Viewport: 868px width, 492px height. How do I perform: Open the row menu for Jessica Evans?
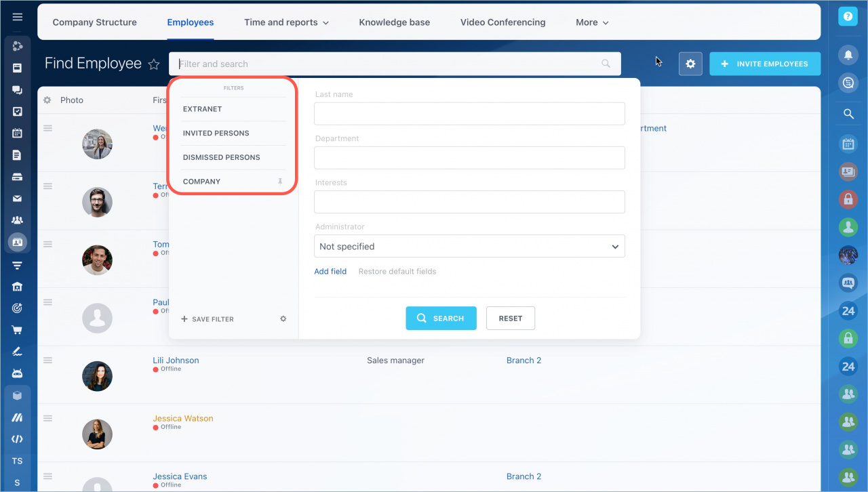pyautogui.click(x=48, y=476)
